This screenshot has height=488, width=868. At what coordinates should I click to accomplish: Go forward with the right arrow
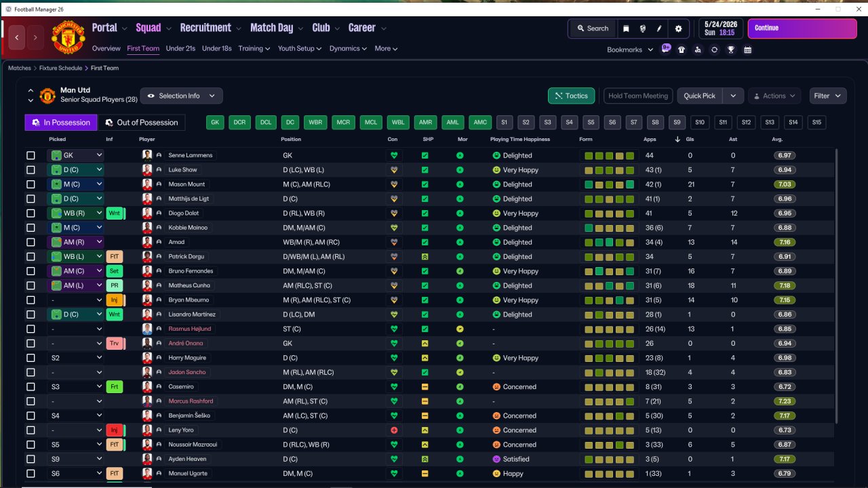point(35,37)
